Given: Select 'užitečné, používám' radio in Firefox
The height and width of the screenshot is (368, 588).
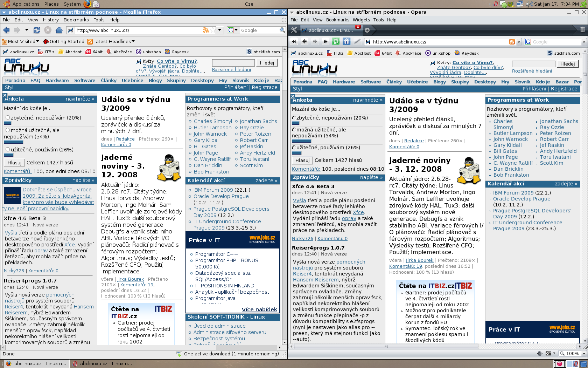Looking at the screenshot, I should pyautogui.click(x=7, y=150).
